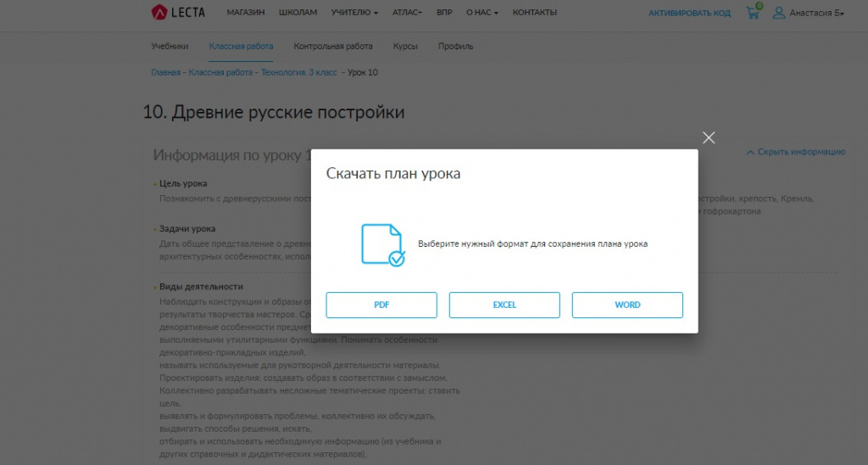Expand the УЧИТЕЛЮ dropdown menu

tap(354, 12)
